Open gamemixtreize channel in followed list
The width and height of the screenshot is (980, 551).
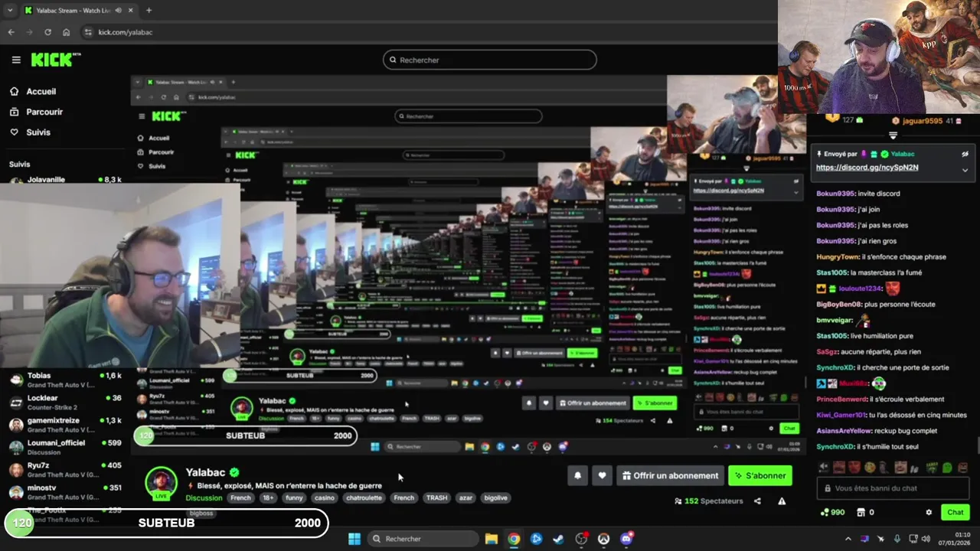(x=64, y=425)
